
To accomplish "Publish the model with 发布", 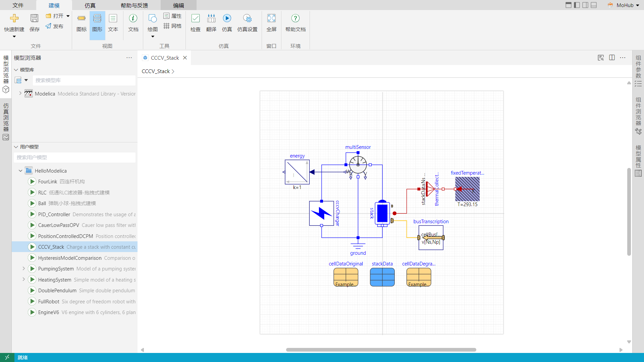I will (x=55, y=26).
